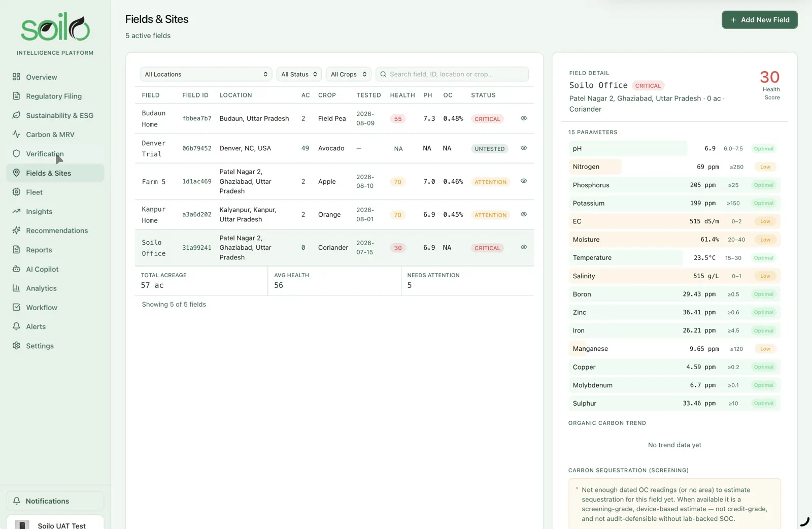The image size is (812, 529).
Task: Click the Recommendations sparkle icon
Action: (x=16, y=230)
